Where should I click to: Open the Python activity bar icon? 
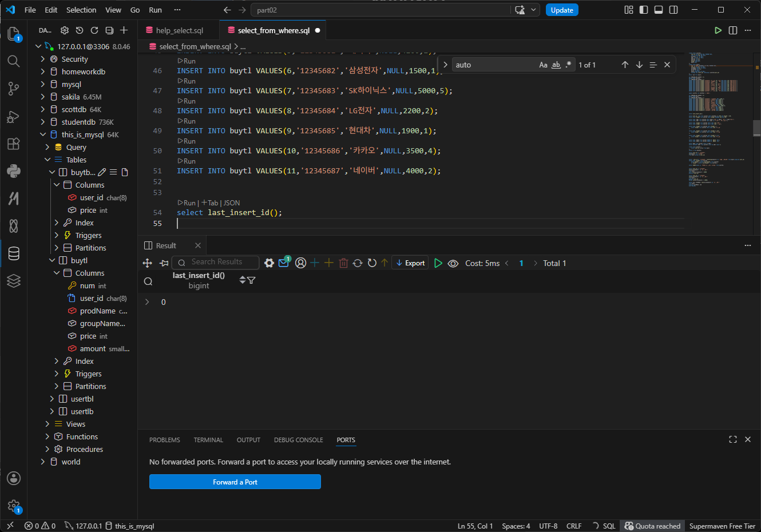click(14, 170)
